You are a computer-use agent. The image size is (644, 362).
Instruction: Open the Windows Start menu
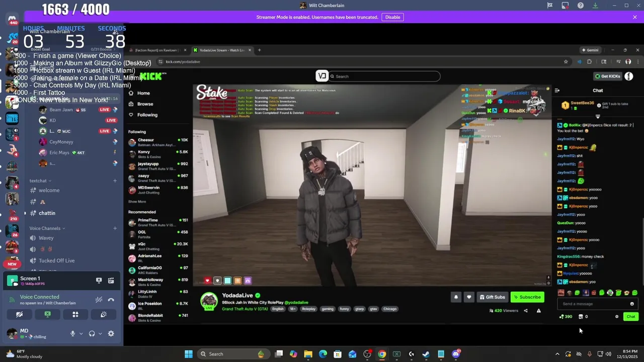click(189, 354)
